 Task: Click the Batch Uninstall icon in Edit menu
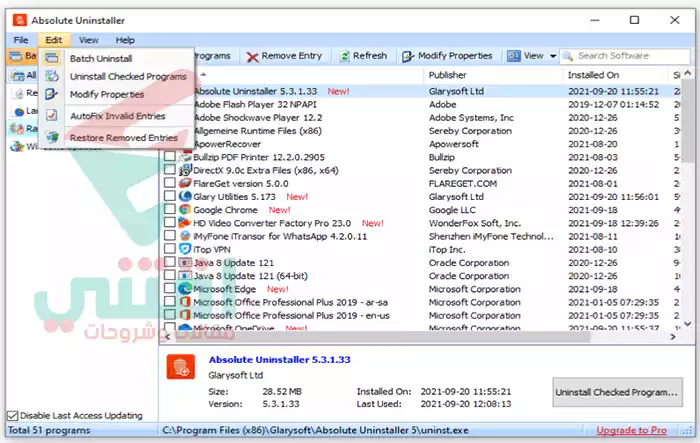pyautogui.click(x=52, y=58)
